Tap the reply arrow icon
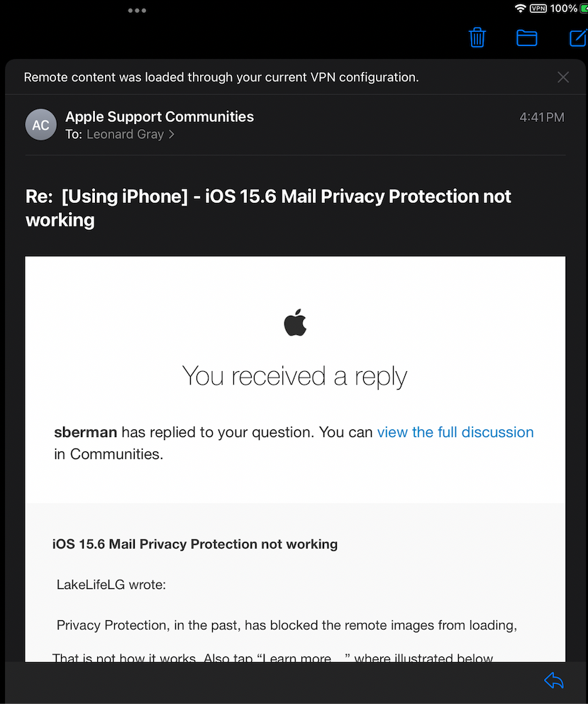 (x=554, y=681)
